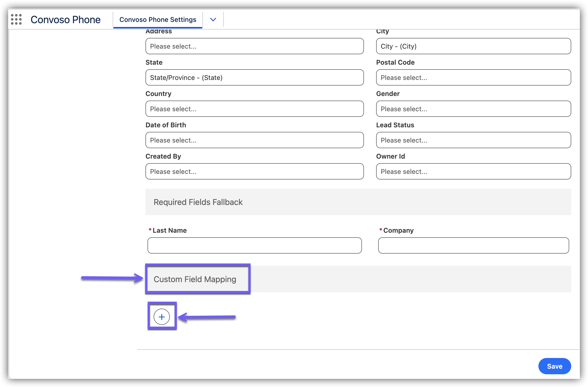Click the Required Fields Fallback section header
The image size is (588, 387).
[198, 202]
